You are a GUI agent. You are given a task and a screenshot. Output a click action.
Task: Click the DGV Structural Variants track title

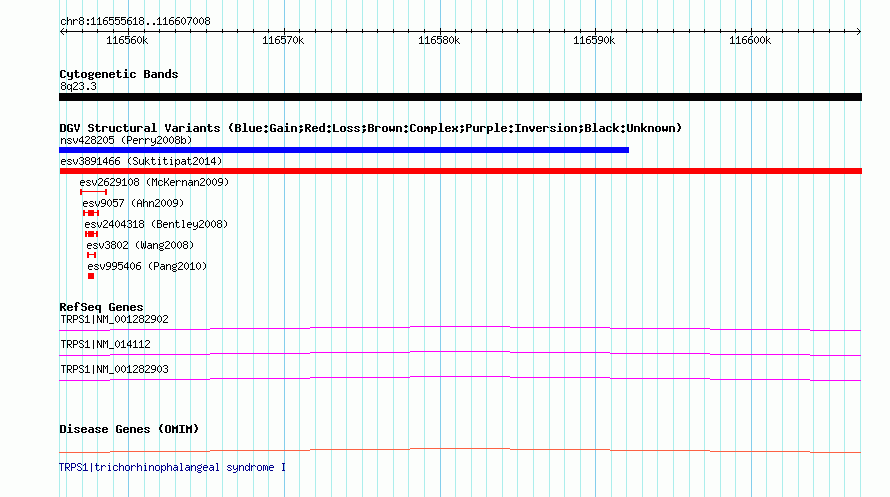[x=371, y=128]
